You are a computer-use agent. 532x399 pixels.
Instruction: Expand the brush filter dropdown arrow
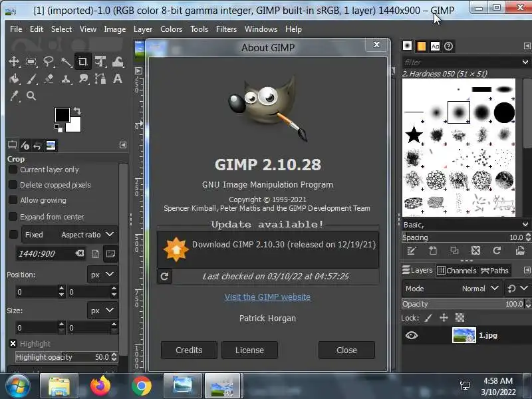[x=525, y=62]
